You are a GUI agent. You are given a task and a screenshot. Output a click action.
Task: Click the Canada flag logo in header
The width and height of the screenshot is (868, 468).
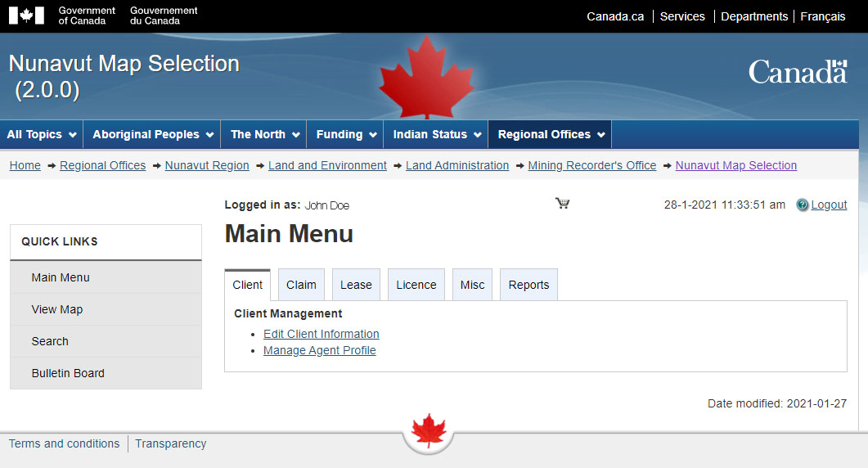[x=26, y=16]
